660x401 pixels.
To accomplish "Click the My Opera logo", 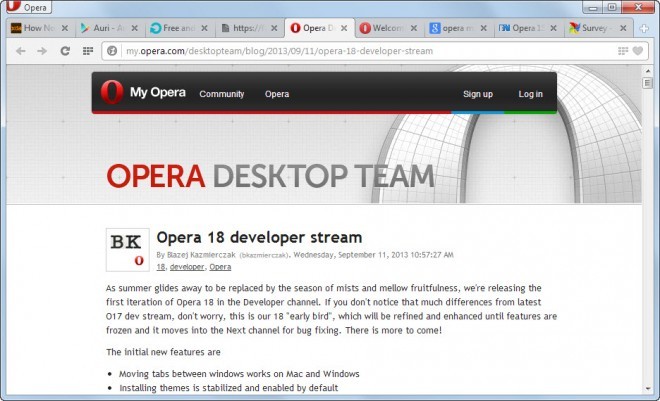I will [x=143, y=92].
